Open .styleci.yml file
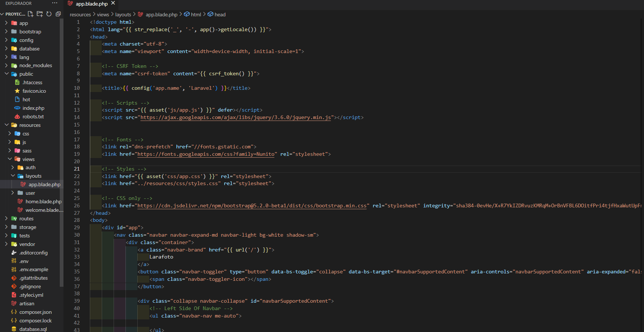The width and height of the screenshot is (644, 332). (x=32, y=295)
